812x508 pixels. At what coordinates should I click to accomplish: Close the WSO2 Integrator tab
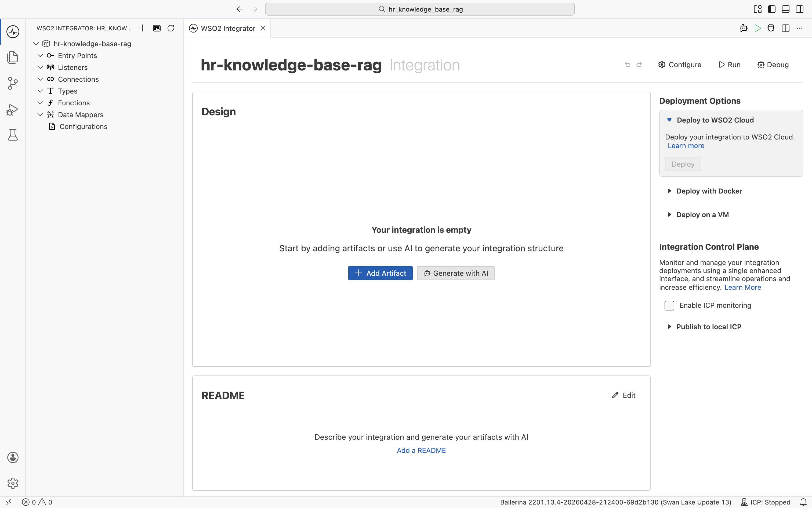(263, 28)
